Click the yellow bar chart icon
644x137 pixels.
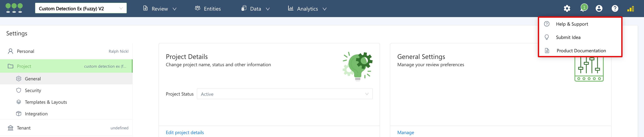630,9
